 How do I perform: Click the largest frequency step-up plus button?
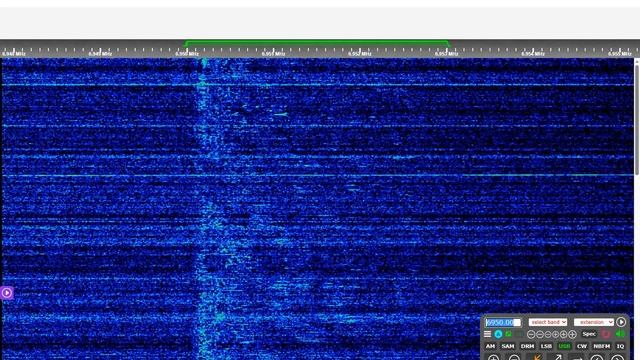click(572, 334)
